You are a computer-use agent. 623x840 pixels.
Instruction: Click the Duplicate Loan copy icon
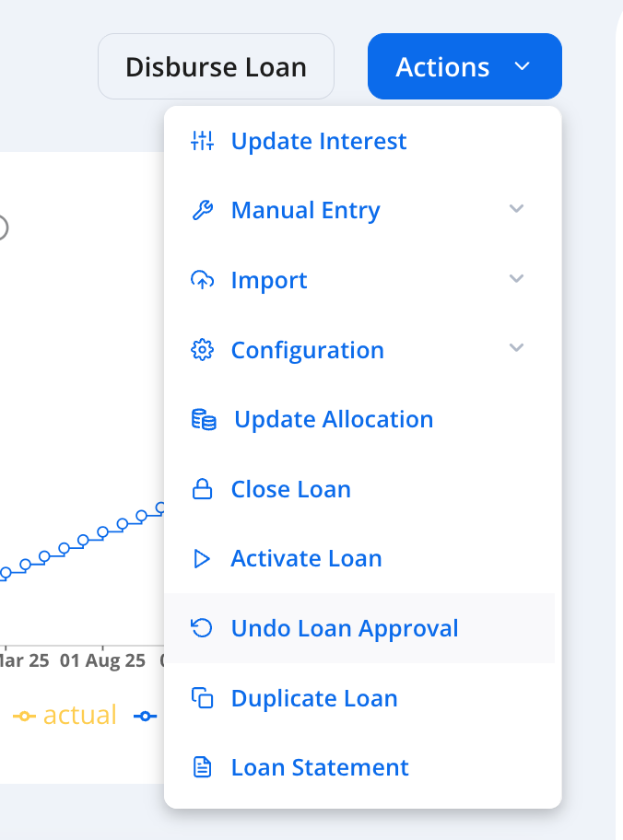pos(202,698)
